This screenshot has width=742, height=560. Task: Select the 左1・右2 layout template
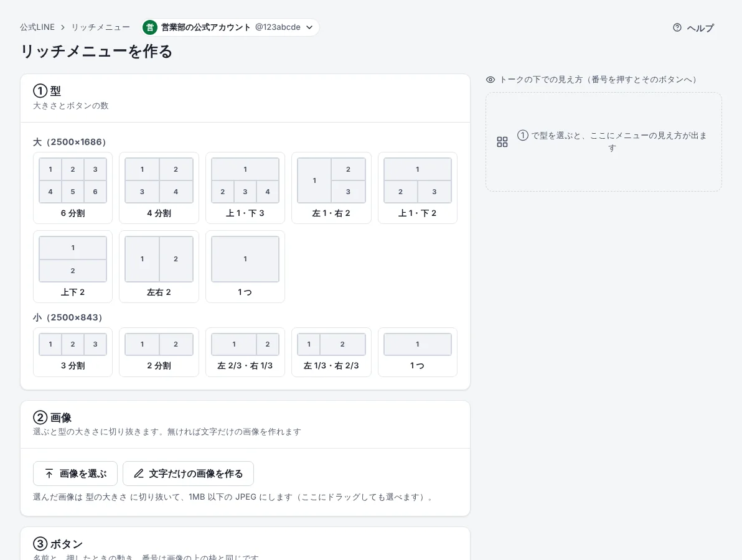(x=331, y=188)
